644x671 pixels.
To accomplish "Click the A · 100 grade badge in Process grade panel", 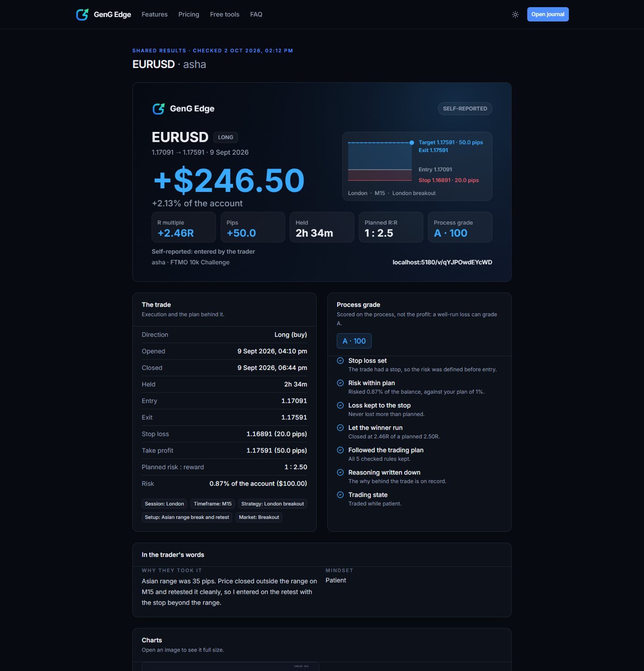I will (x=354, y=341).
